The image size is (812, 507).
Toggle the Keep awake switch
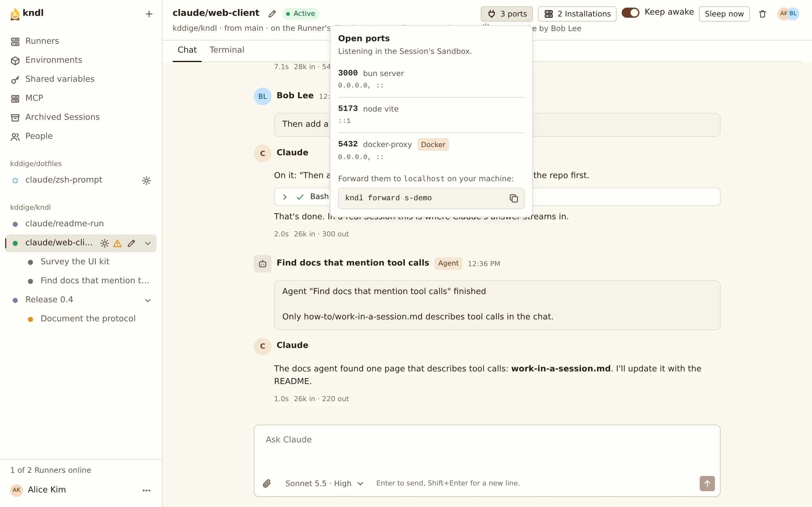[630, 13]
